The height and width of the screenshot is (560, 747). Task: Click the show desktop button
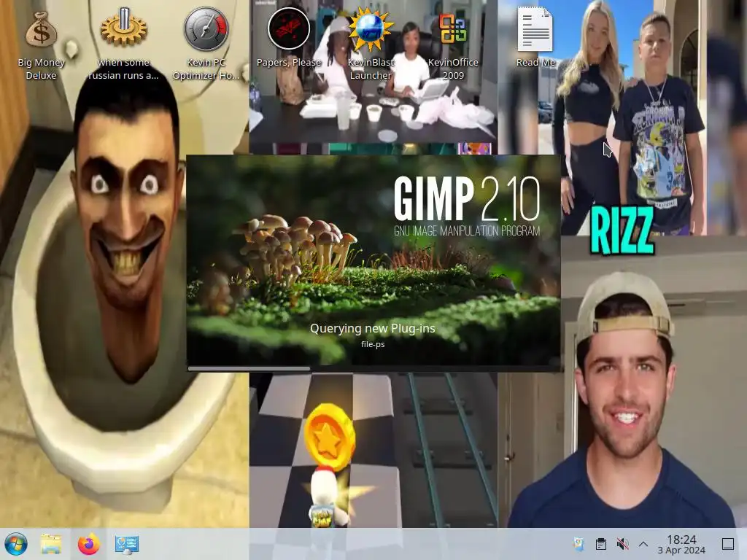click(x=728, y=544)
